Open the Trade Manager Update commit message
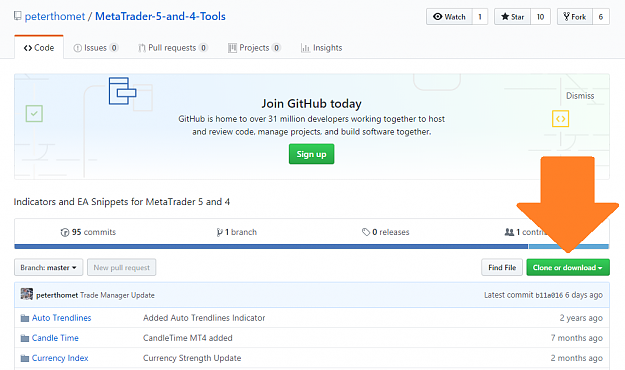The image size is (625, 370). [117, 295]
